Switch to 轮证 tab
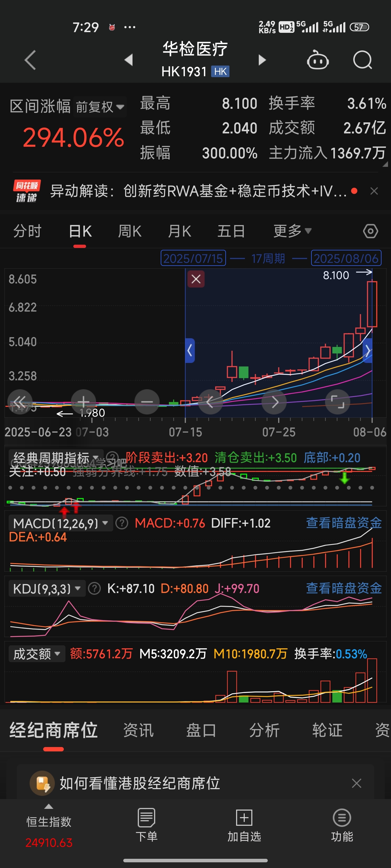This screenshot has height=868, width=391. 327,730
